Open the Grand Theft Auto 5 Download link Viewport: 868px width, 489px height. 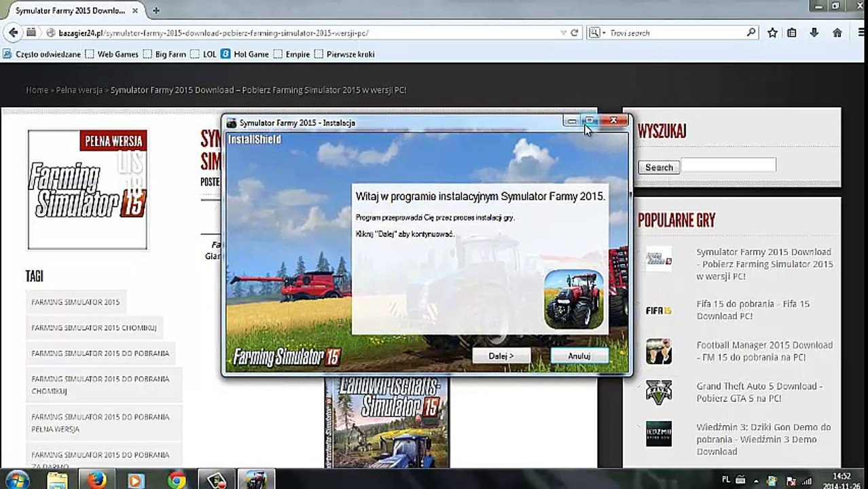coord(759,393)
